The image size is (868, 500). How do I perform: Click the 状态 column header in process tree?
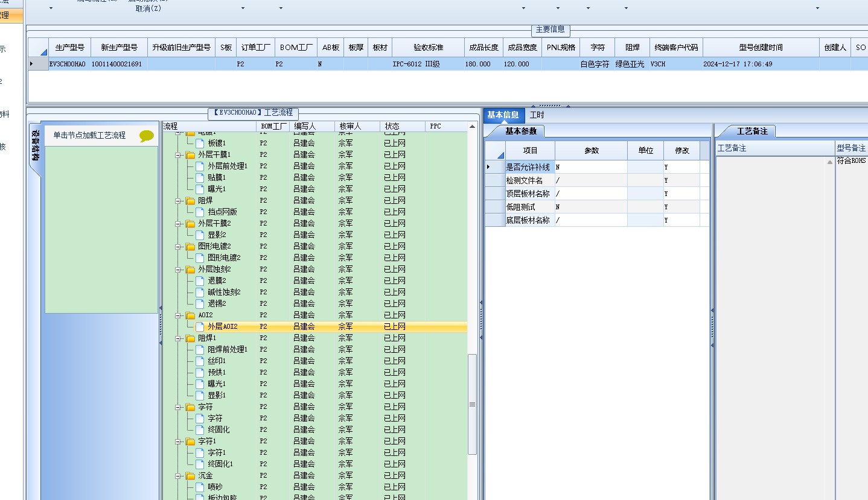[x=403, y=126]
